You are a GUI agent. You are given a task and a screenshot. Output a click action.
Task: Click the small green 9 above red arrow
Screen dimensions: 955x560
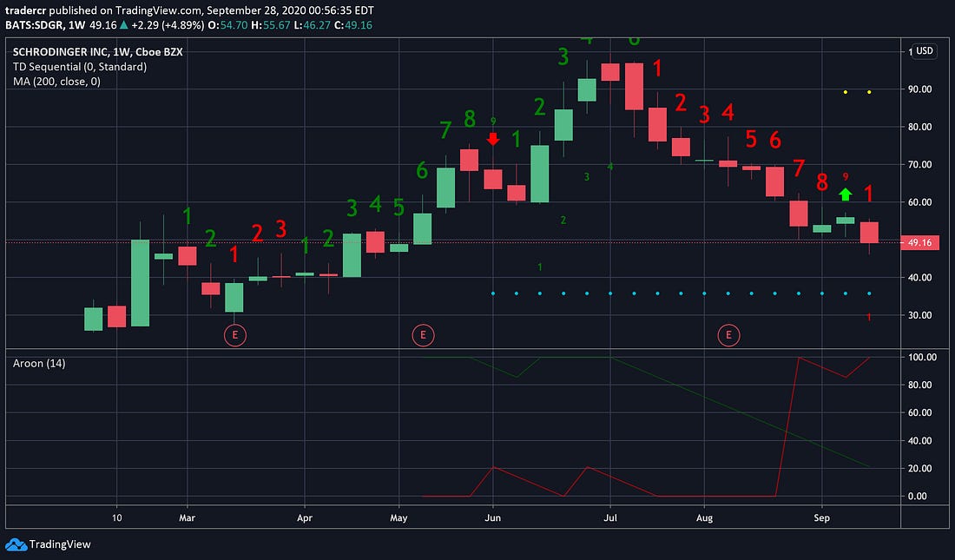pyautogui.click(x=493, y=122)
